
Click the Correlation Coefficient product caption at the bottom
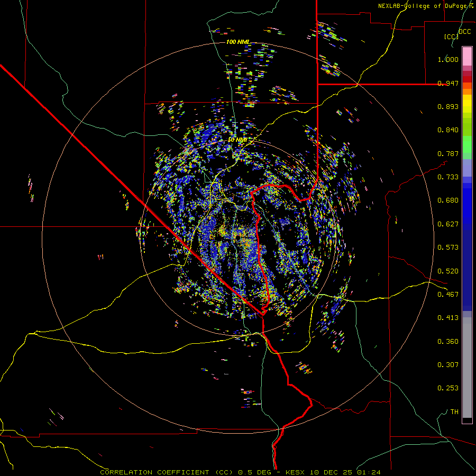[240, 472]
